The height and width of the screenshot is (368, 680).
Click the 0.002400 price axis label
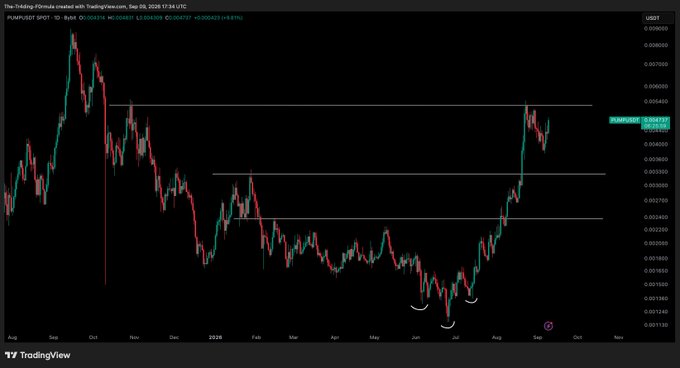point(656,217)
